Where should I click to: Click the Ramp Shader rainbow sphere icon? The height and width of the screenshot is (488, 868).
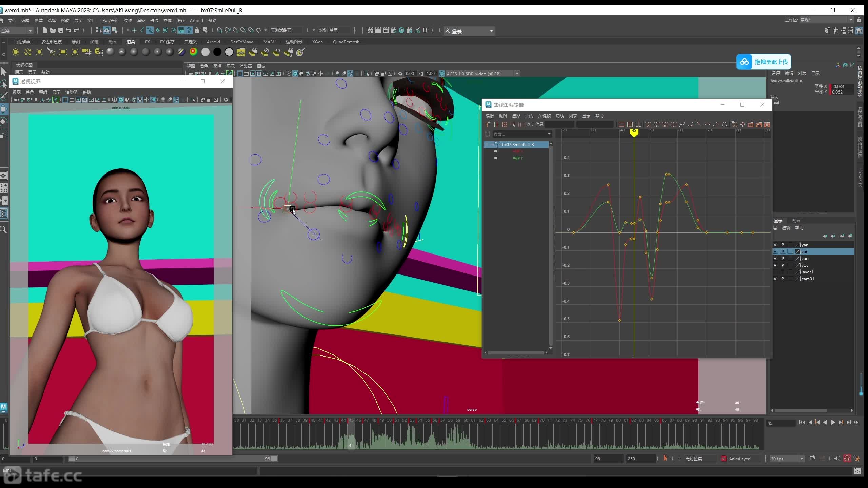(193, 52)
